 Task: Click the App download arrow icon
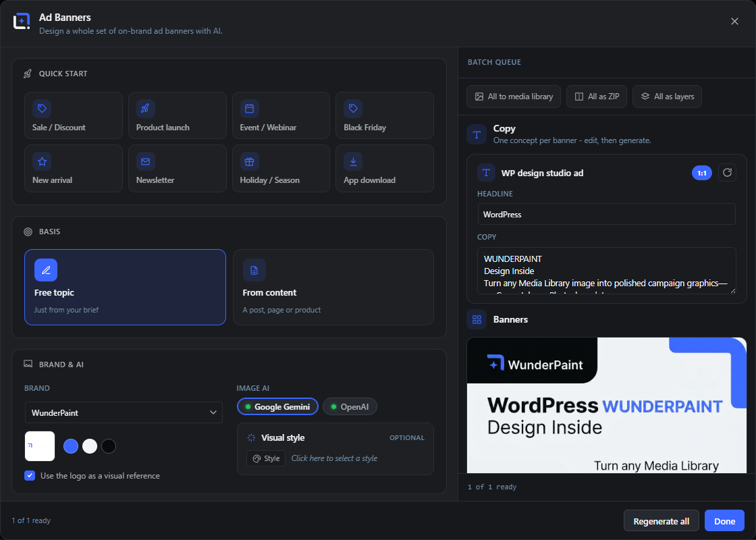coord(353,161)
